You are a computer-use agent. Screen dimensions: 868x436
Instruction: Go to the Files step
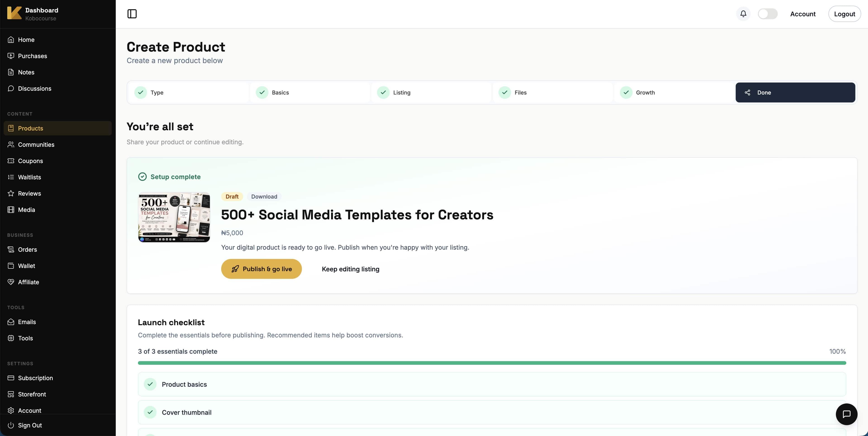tap(553, 92)
